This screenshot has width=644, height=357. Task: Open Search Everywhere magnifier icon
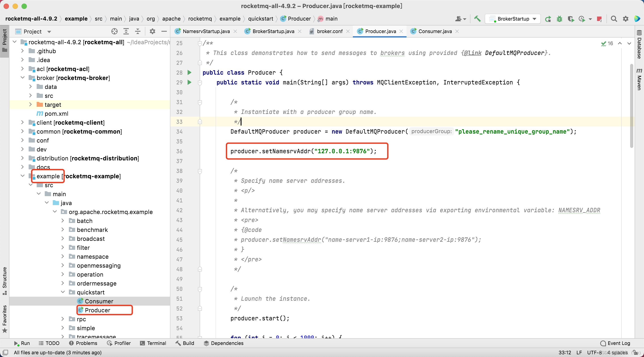pos(614,19)
